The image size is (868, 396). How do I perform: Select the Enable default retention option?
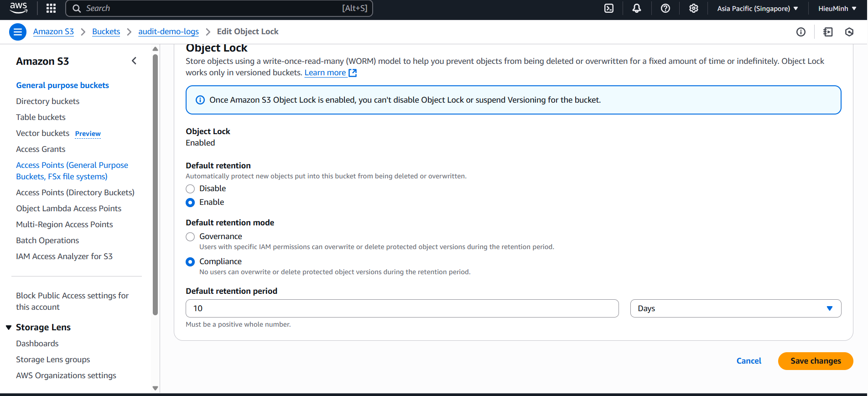(190, 203)
